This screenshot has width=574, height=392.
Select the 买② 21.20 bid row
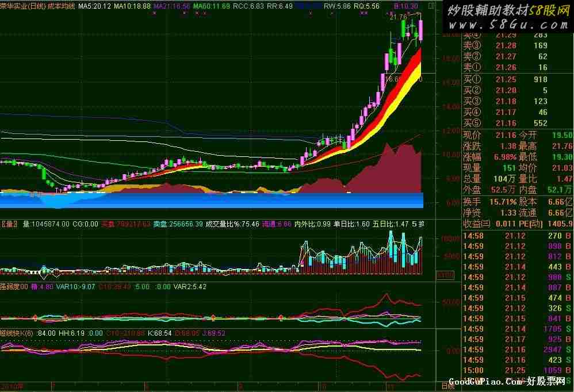505,90
